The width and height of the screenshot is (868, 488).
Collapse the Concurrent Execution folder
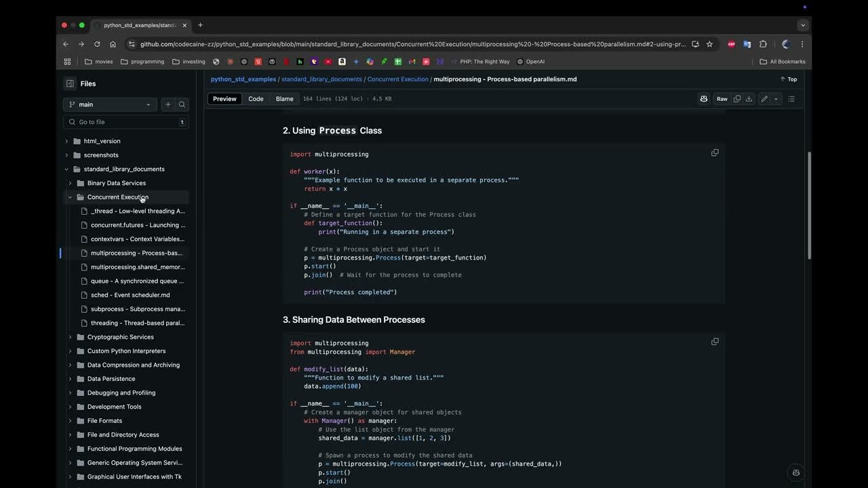(x=70, y=197)
